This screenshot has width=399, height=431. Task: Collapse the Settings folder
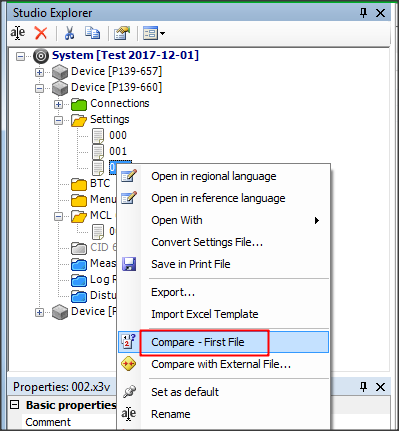(58, 120)
